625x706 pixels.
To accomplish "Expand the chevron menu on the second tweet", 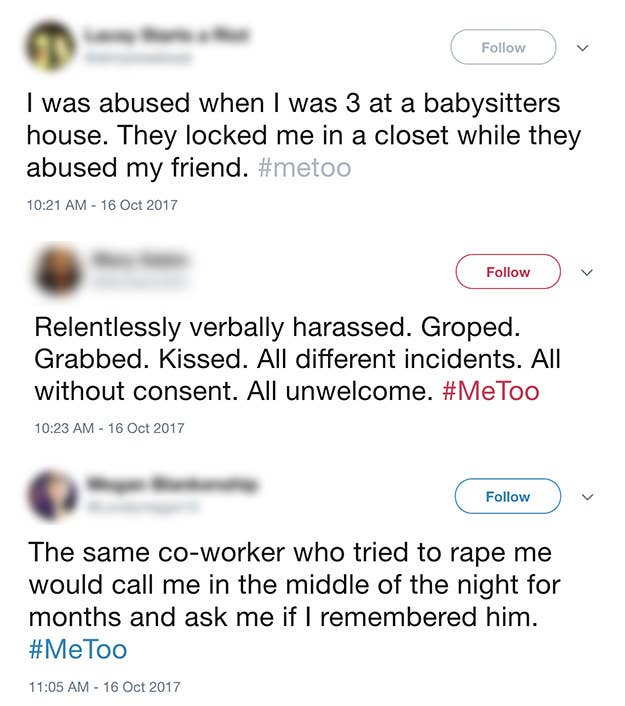I will (587, 272).
